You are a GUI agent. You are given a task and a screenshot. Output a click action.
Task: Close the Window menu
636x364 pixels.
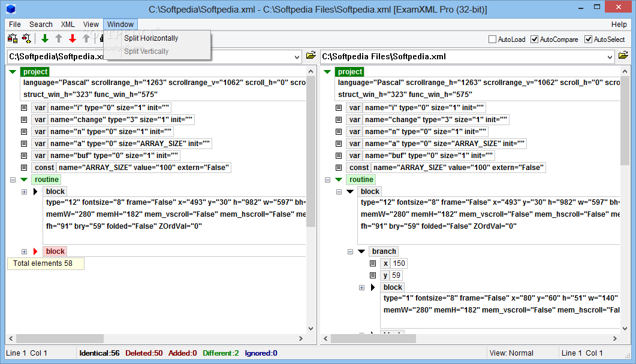click(120, 25)
